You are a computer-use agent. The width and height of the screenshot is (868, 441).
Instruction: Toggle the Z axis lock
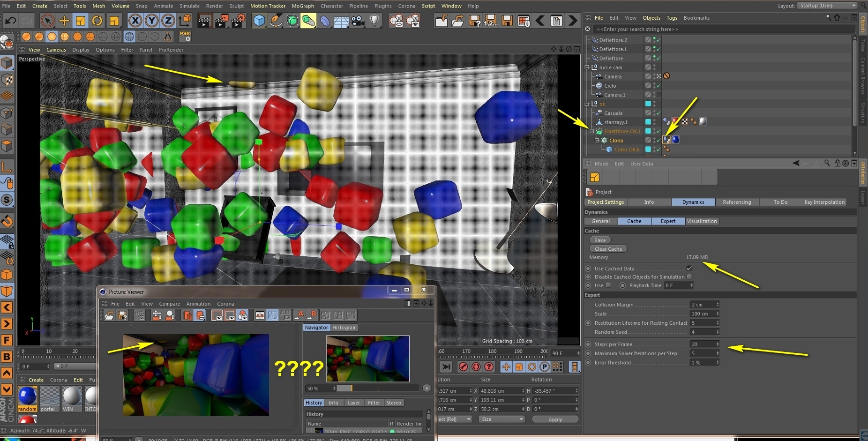168,21
